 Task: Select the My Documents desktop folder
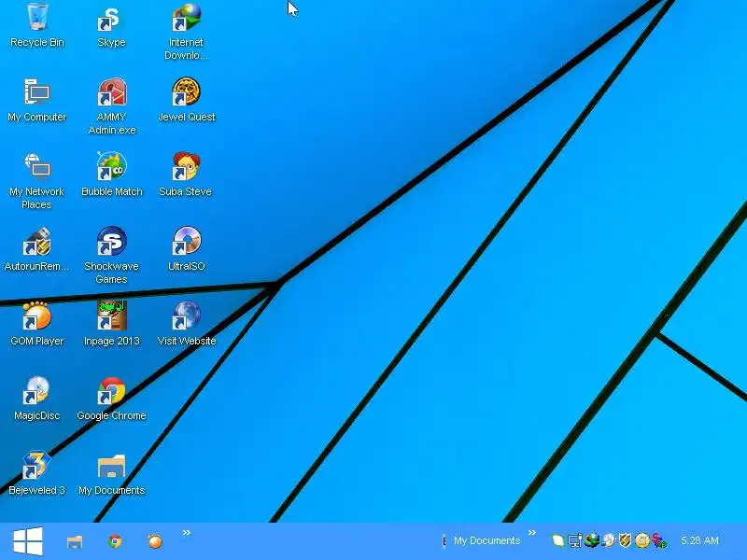point(111,474)
